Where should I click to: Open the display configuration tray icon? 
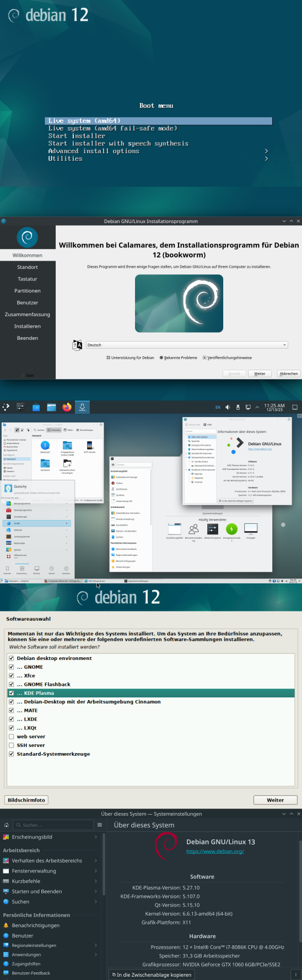248,407
